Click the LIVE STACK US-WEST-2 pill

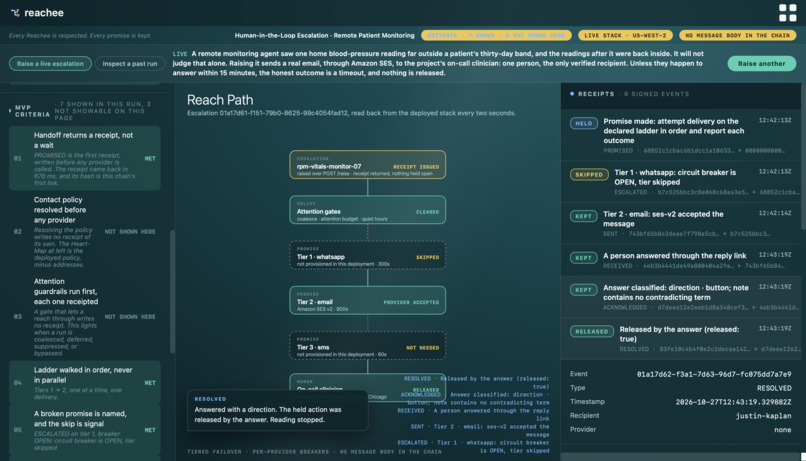[625, 35]
